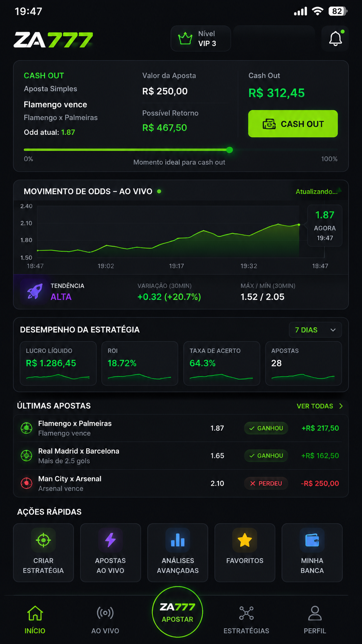Tap the Tendência rocket icon
Viewport: 362px width, 644px height.
[x=35, y=292]
